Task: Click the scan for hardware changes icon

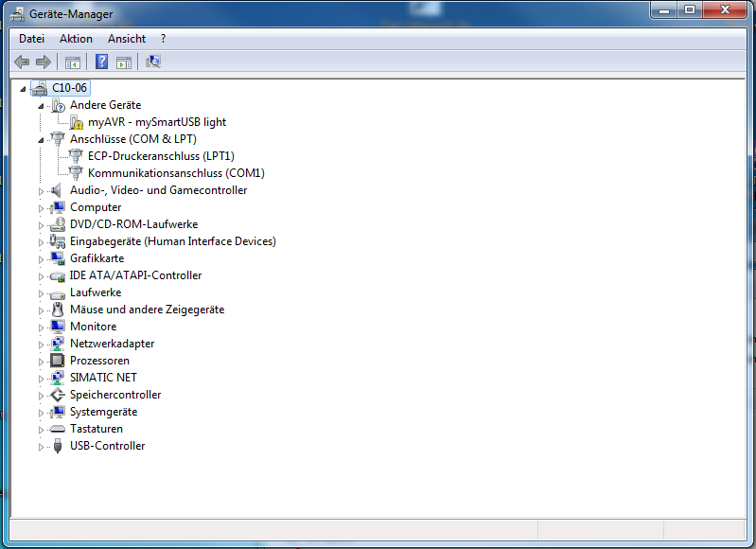Action: 153,62
